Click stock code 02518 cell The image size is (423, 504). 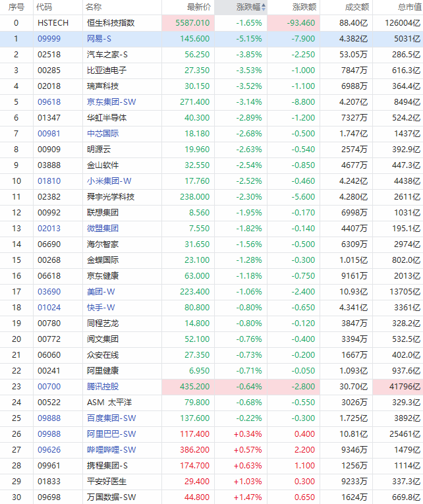tap(58, 55)
